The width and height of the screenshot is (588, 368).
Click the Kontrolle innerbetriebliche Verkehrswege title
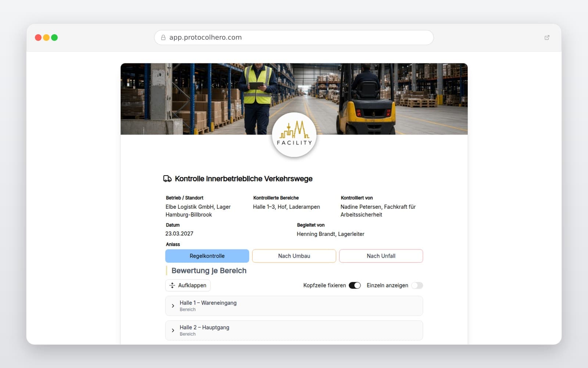point(244,179)
